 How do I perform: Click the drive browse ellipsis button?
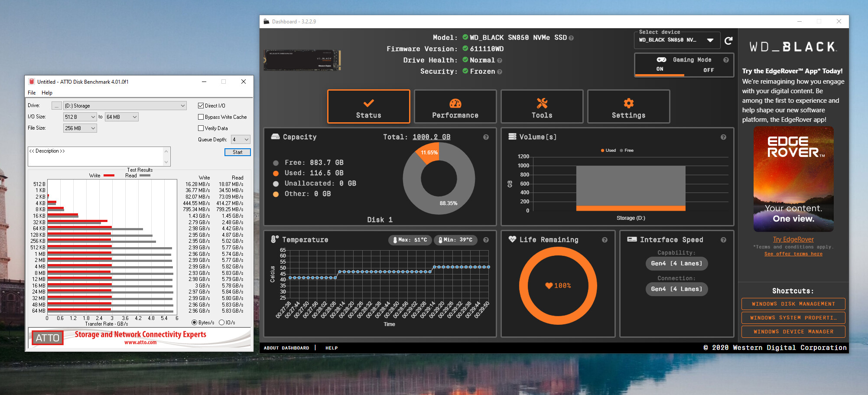[56, 105]
